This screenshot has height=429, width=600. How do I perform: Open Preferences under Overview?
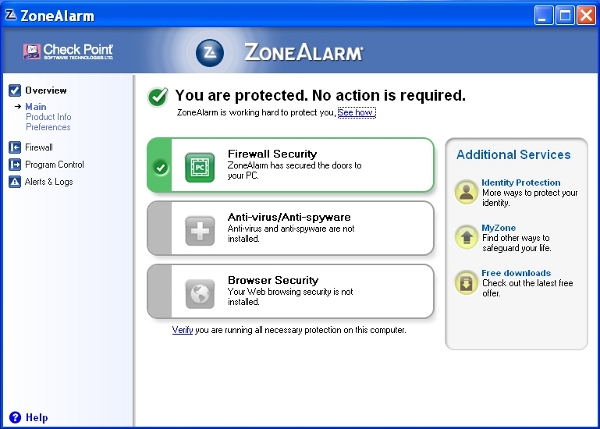point(48,127)
